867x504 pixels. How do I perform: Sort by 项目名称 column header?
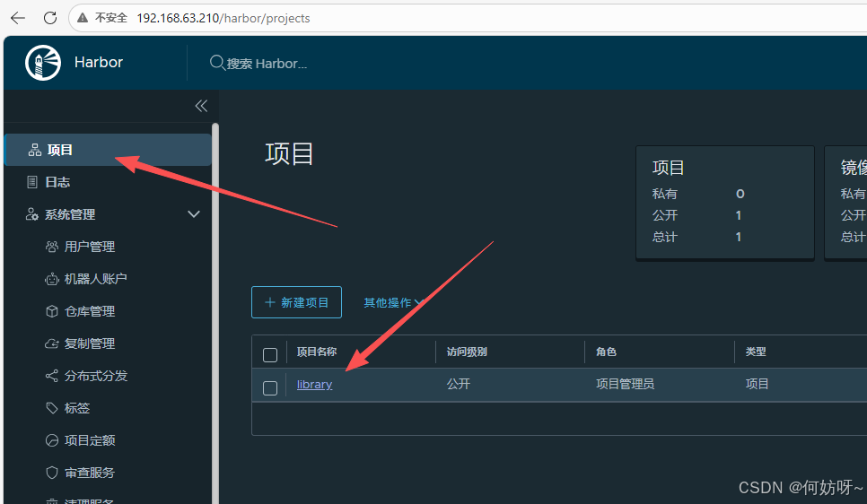click(x=317, y=352)
